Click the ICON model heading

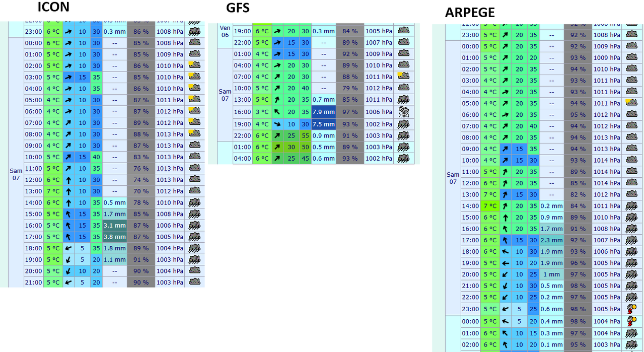[53, 7]
